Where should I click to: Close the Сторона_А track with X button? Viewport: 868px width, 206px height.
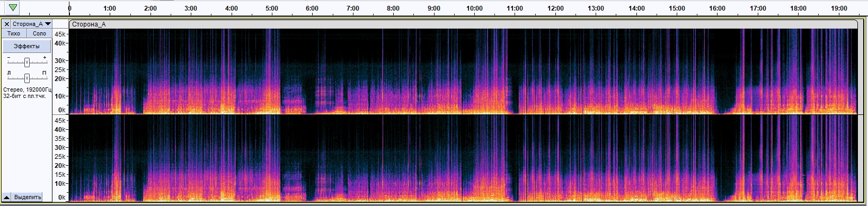7,24
